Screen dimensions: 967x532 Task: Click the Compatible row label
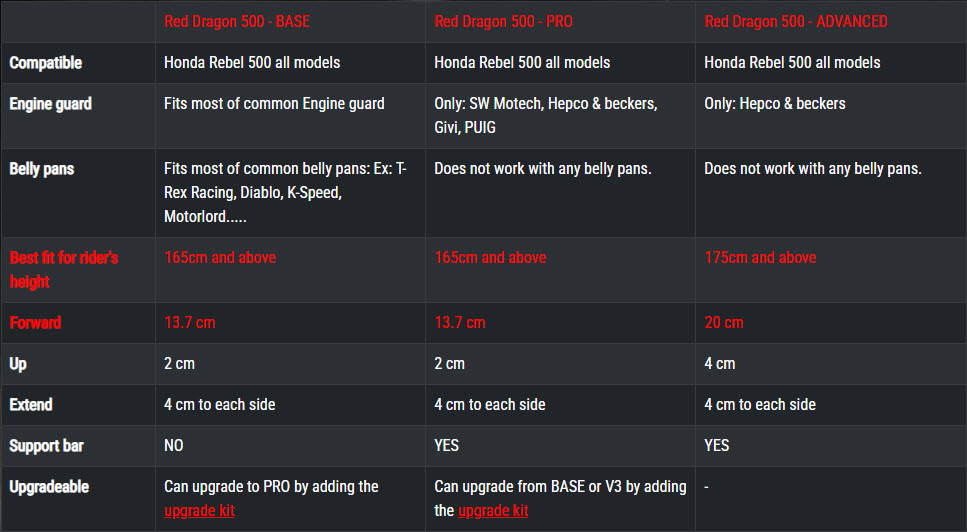pyautogui.click(x=46, y=63)
